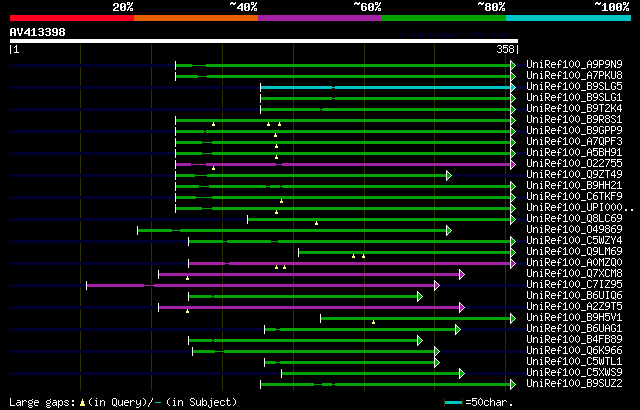Click the cyan B9SLG5 alignment bar
Image resolution: width=640 pixels, height=410 pixels.
coord(386,87)
